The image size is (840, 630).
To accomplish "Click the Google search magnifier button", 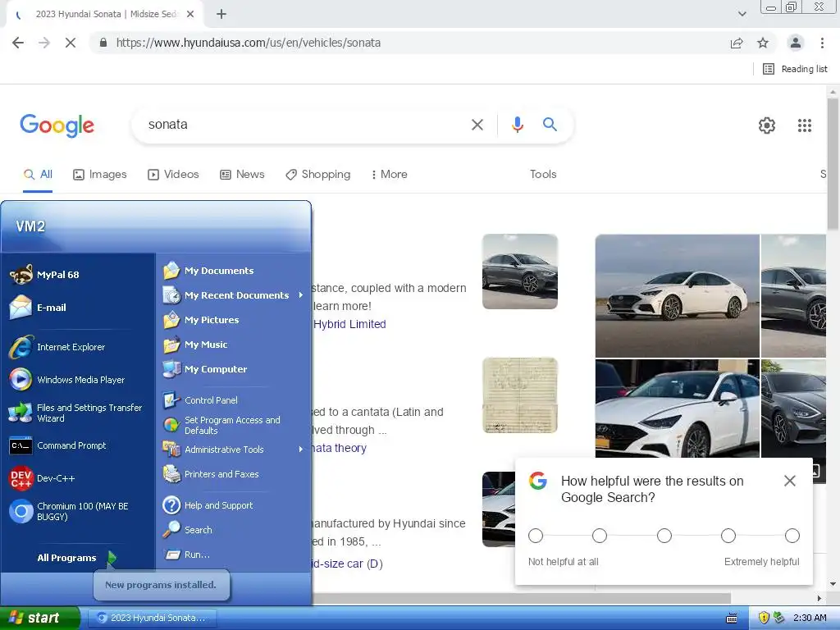I will pyautogui.click(x=550, y=125).
